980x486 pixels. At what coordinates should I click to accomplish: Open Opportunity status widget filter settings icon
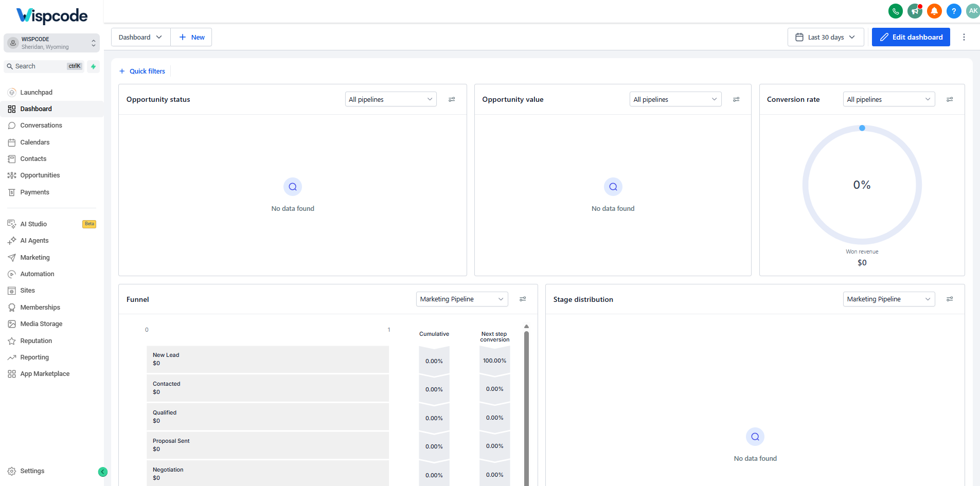pos(452,99)
